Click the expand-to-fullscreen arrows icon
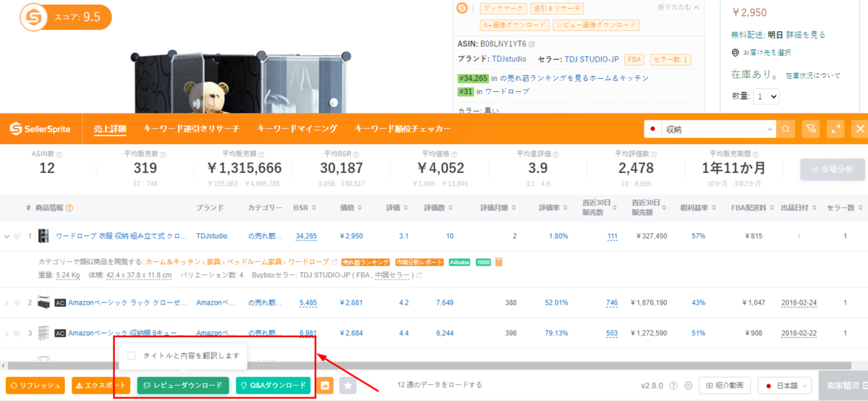868x401 pixels. (836, 130)
